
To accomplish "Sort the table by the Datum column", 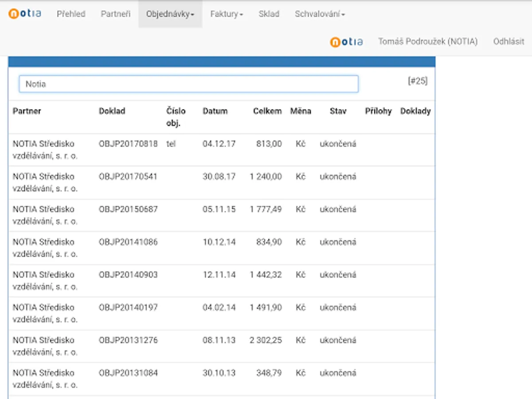I will tap(215, 111).
